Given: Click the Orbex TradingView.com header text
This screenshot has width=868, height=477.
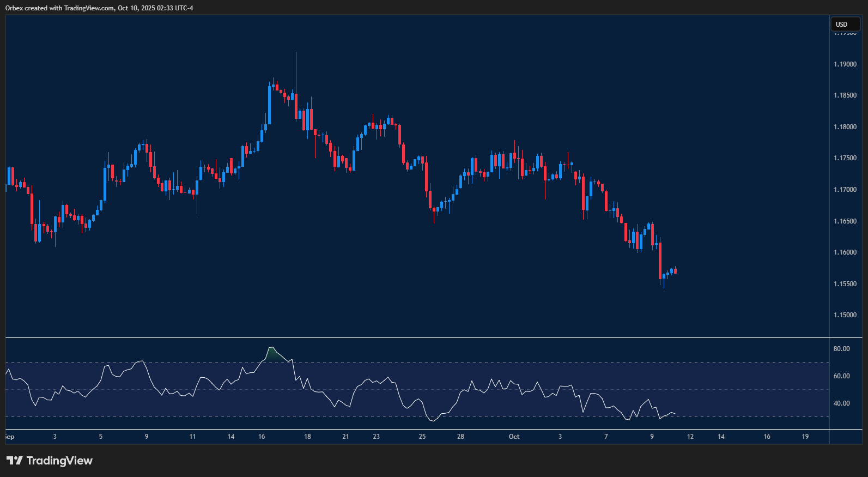Looking at the screenshot, I should [99, 8].
